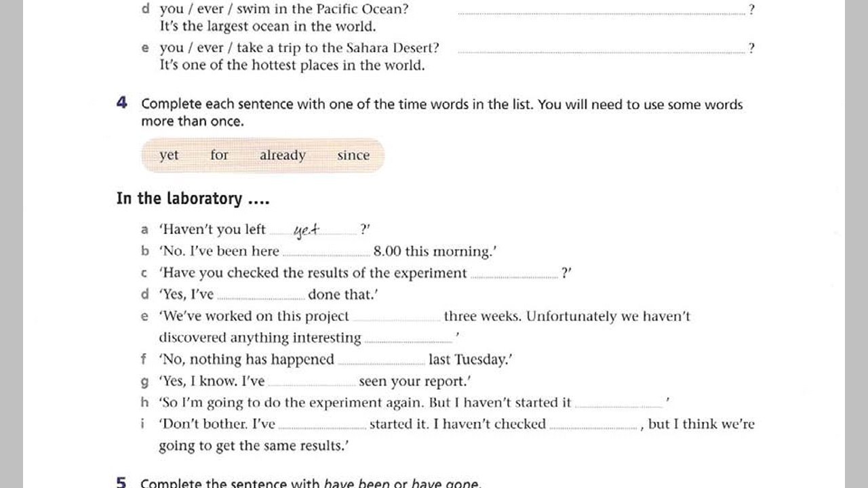Click the word 'yet' in the word list
The image size is (868, 488).
coord(169,155)
